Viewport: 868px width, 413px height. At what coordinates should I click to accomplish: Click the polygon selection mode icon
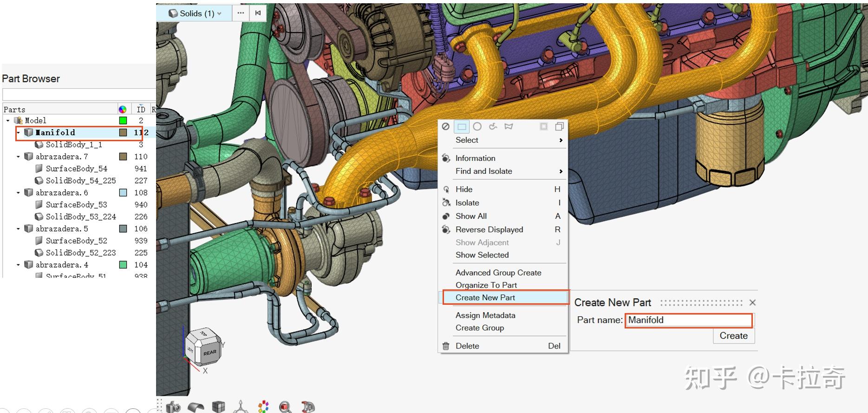tap(509, 126)
